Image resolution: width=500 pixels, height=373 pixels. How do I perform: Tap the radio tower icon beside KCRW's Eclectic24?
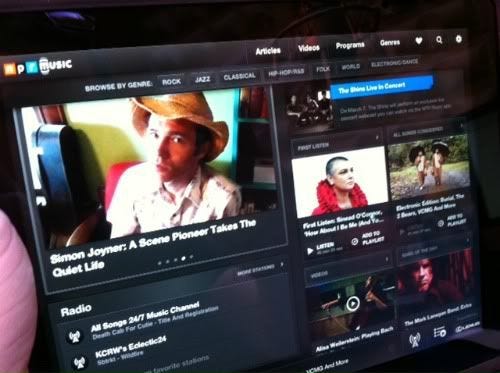pyautogui.click(x=79, y=363)
